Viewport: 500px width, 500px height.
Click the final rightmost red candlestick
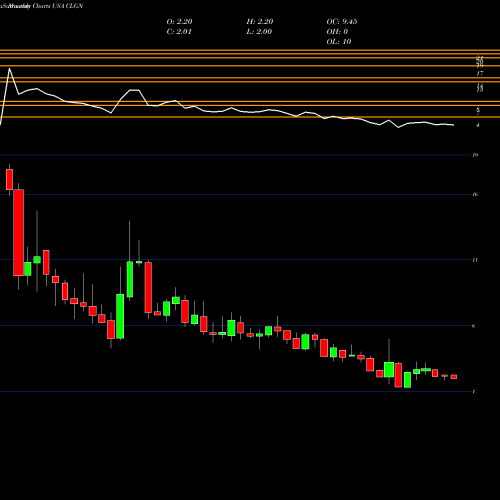454,377
